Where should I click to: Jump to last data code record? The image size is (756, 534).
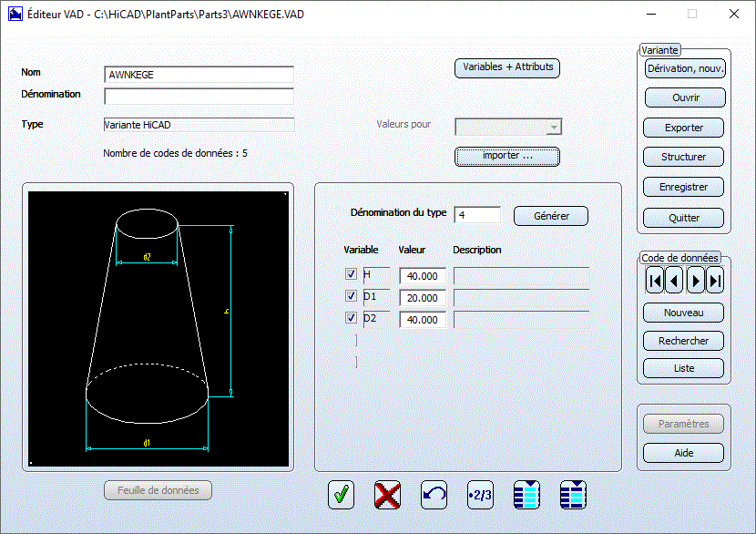pos(715,282)
